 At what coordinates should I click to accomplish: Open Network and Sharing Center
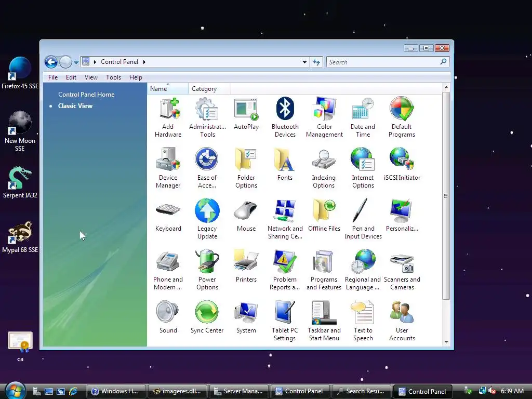coord(285,219)
